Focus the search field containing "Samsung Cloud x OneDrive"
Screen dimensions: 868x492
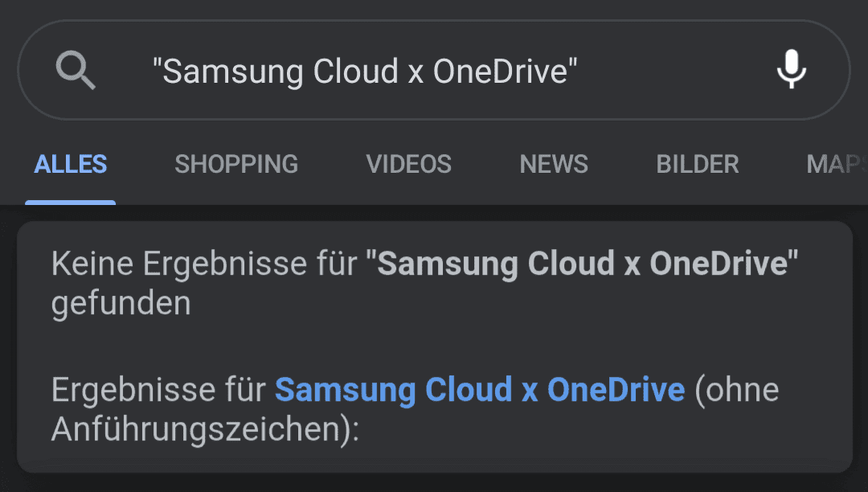point(433,70)
